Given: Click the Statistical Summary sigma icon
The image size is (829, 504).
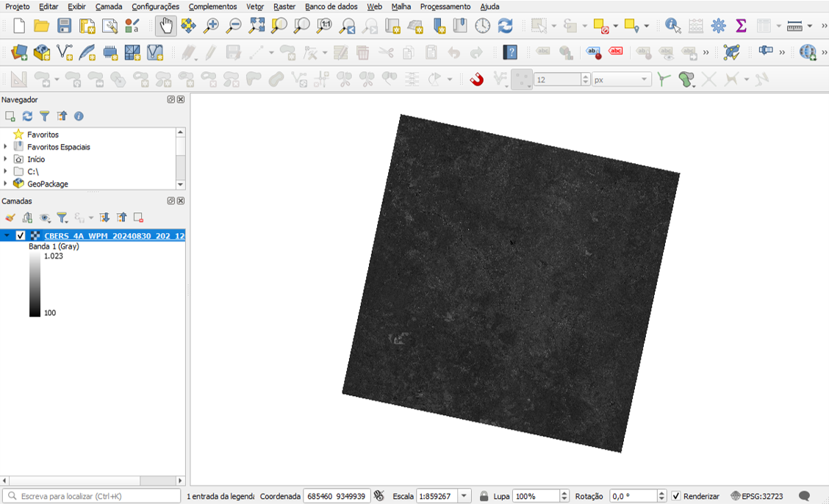Looking at the screenshot, I should [x=741, y=26].
